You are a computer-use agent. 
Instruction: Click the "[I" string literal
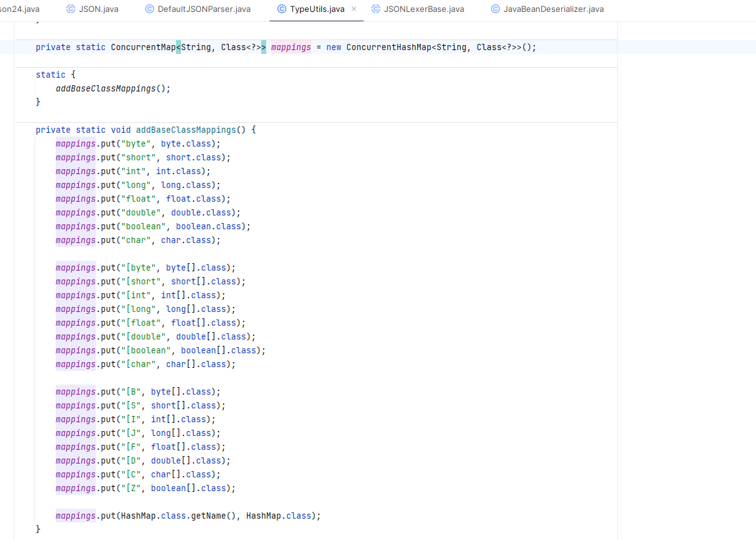pyautogui.click(x=131, y=419)
